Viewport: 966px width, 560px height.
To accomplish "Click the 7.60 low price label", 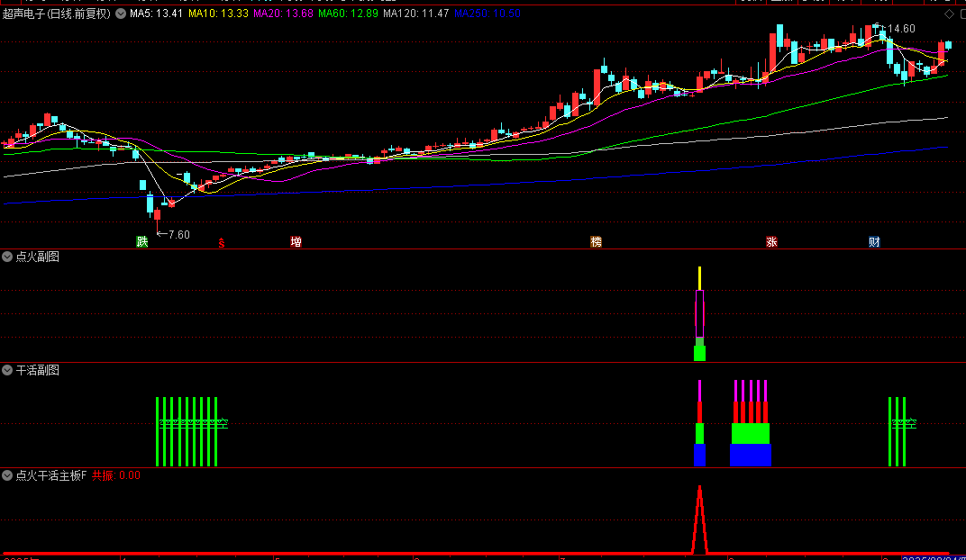I will click(x=178, y=234).
